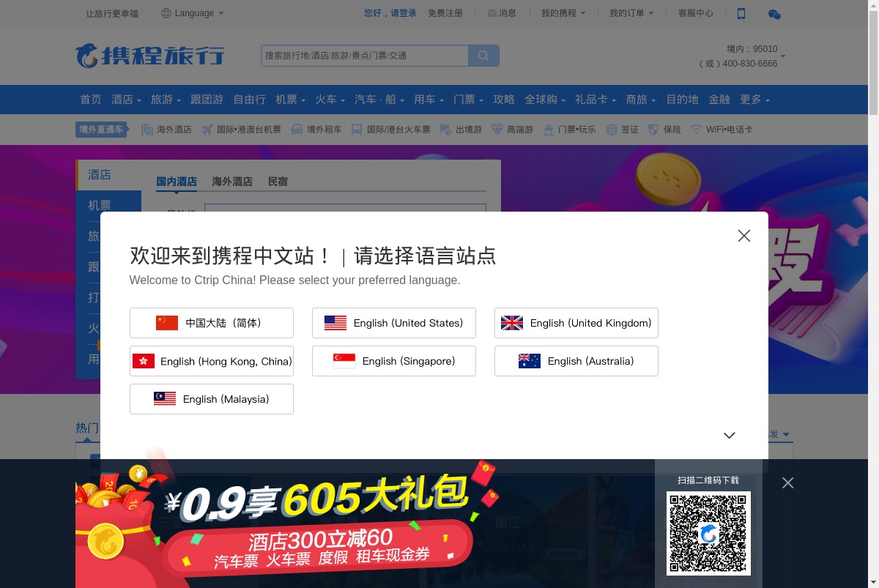Click the 消息 envelope messages link

click(502, 13)
